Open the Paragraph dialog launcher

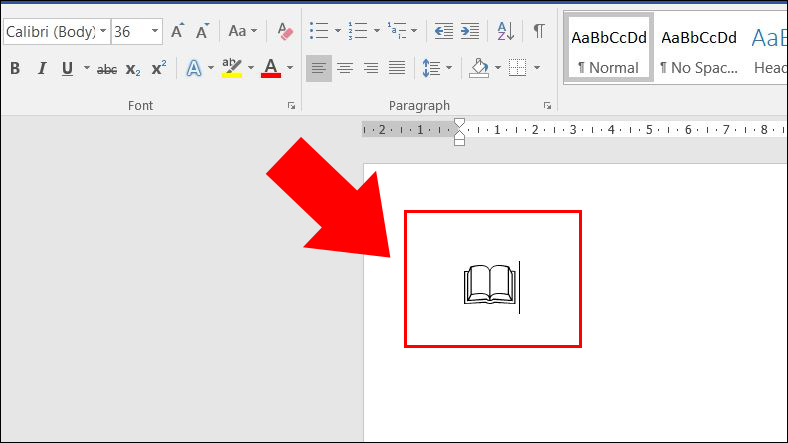(x=548, y=106)
